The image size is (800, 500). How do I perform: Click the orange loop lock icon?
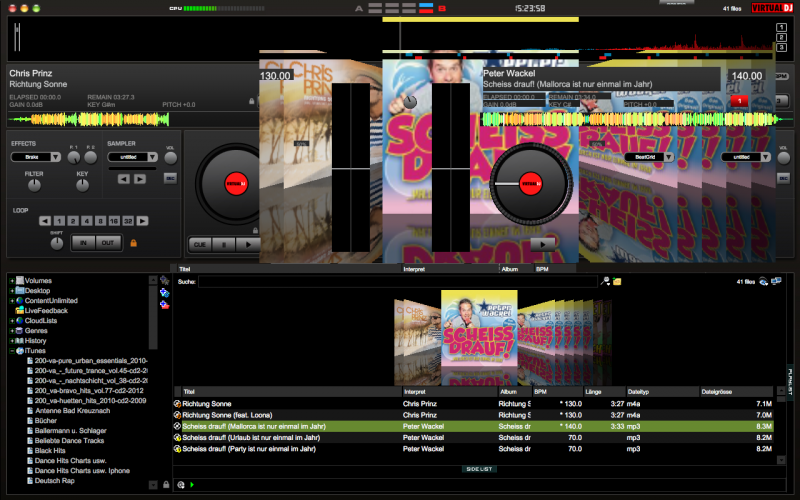[x=132, y=242]
